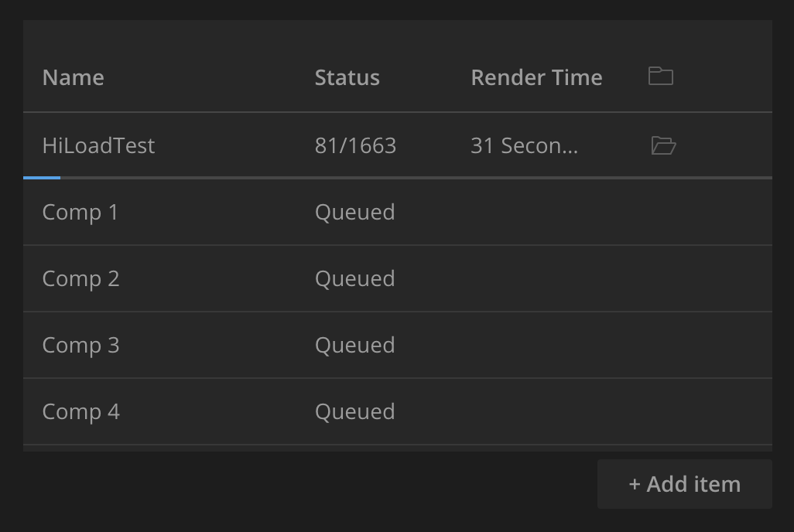Click the Render Time column header
Viewport: 794px width, 532px height.
coord(537,77)
